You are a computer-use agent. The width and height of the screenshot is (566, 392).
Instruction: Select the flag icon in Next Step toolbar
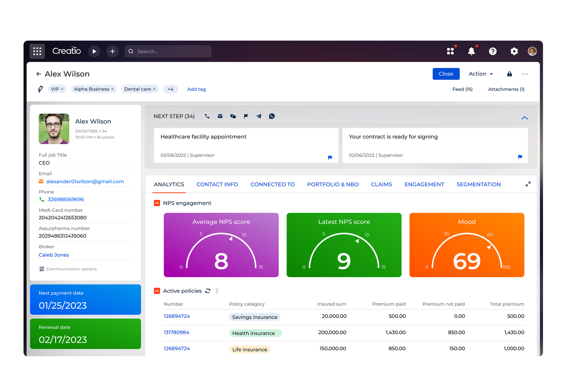click(x=246, y=116)
